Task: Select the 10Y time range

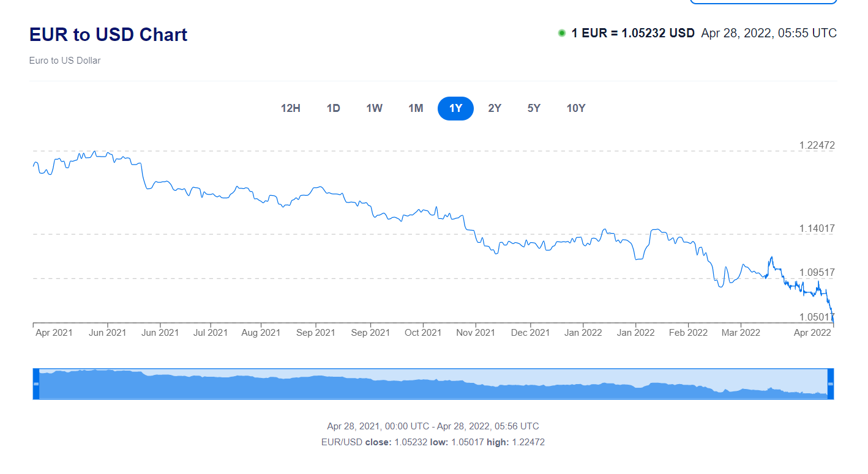Action: coord(576,108)
